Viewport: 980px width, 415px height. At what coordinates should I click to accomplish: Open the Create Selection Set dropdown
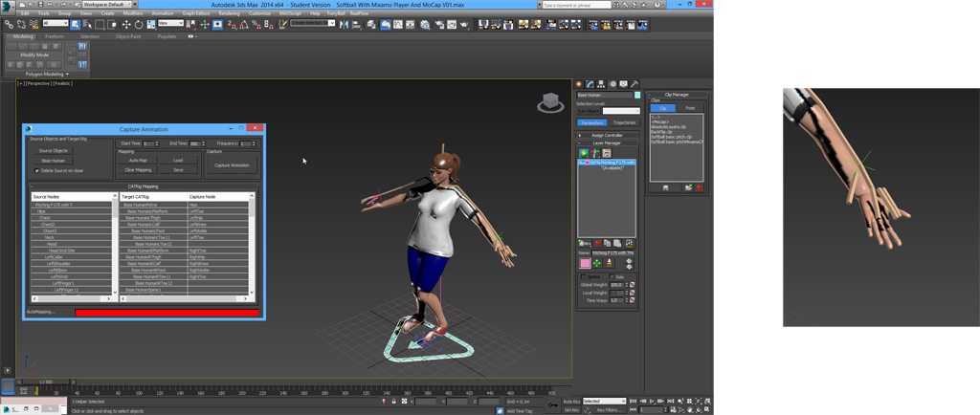(x=313, y=24)
